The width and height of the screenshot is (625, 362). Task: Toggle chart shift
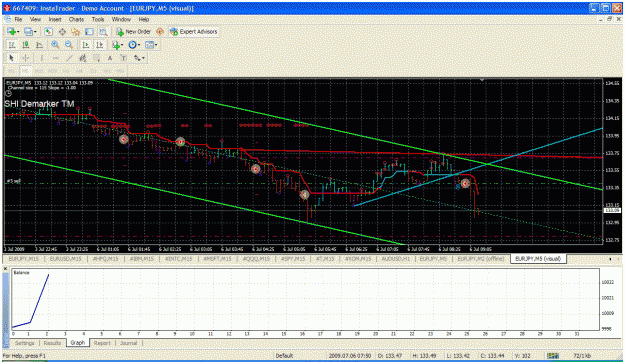pyautogui.click(x=99, y=45)
